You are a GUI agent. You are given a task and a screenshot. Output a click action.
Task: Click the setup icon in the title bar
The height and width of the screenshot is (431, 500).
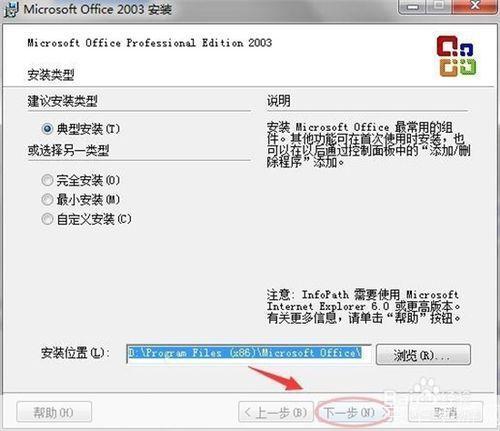pos(11,9)
